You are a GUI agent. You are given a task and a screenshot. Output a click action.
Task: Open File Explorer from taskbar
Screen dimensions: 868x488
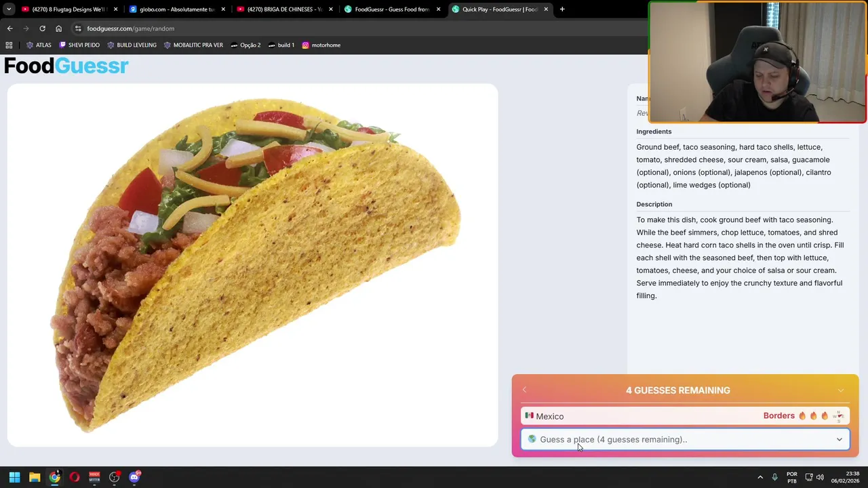click(x=35, y=477)
